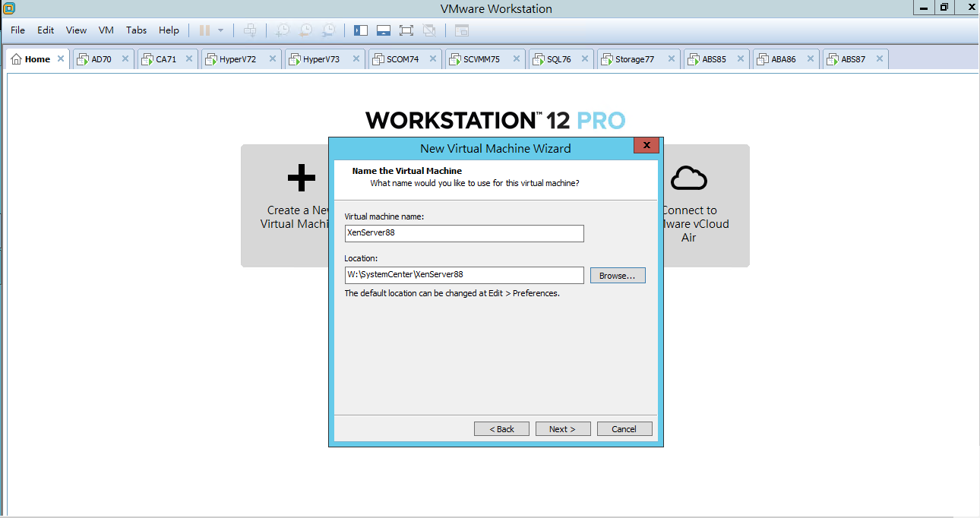Viewport: 980px width, 518px height.
Task: Toggle the thumbnail bar icon
Action: 384,30
